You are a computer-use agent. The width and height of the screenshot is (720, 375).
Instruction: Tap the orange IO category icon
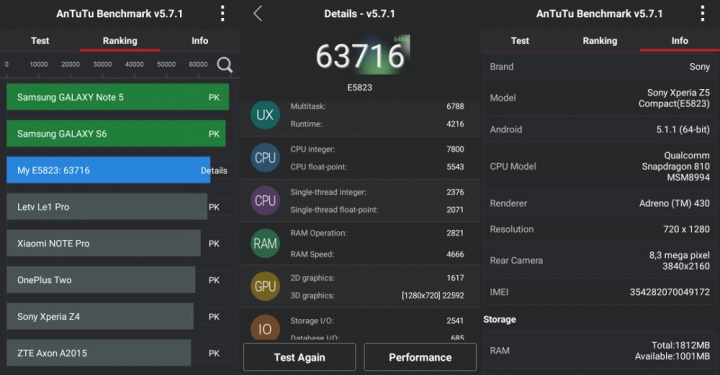click(x=265, y=328)
